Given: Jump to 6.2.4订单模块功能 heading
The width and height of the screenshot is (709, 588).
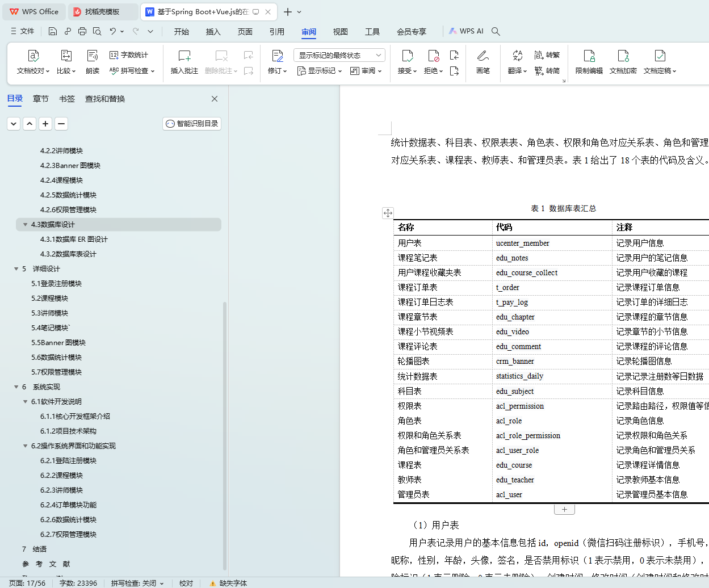Looking at the screenshot, I should (68, 505).
